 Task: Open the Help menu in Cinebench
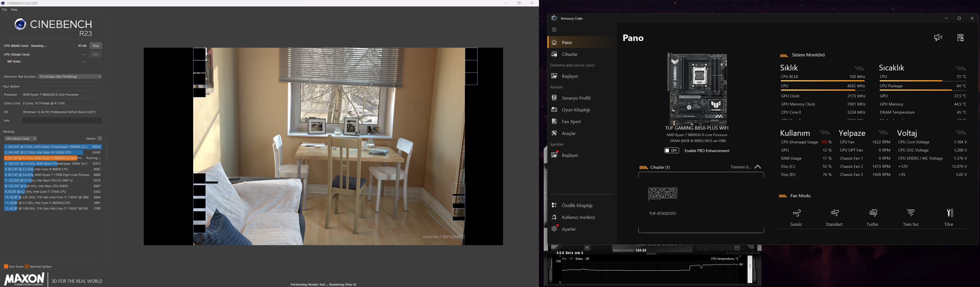click(x=14, y=10)
